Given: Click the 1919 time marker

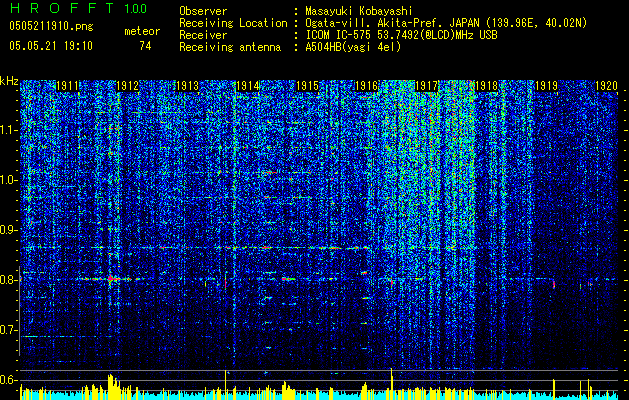Looking at the screenshot, I should (546, 86).
